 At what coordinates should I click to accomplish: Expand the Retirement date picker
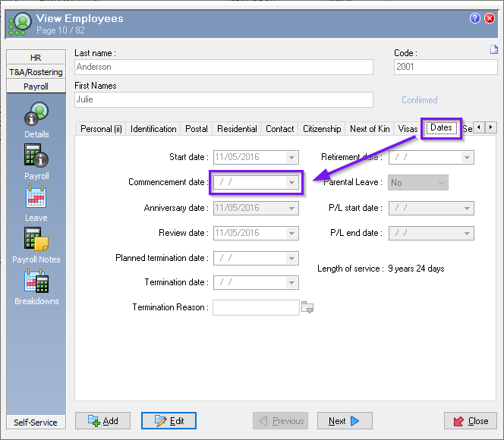pyautogui.click(x=467, y=158)
